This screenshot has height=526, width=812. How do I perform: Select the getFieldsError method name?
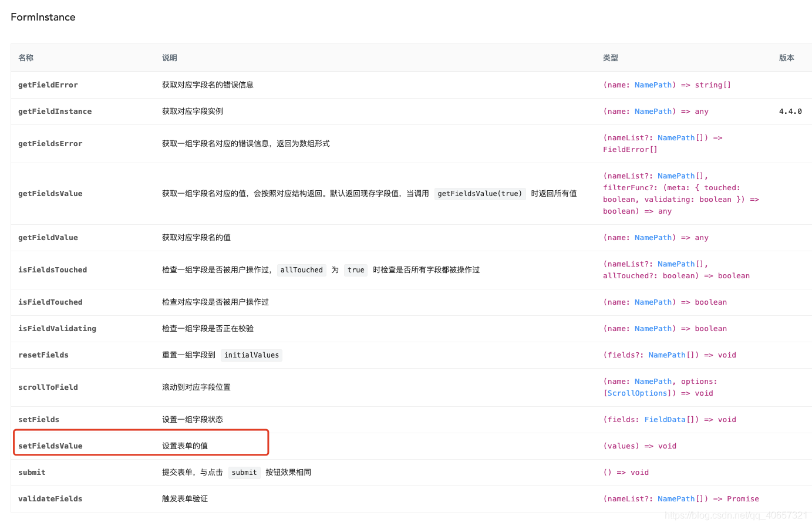pos(50,144)
